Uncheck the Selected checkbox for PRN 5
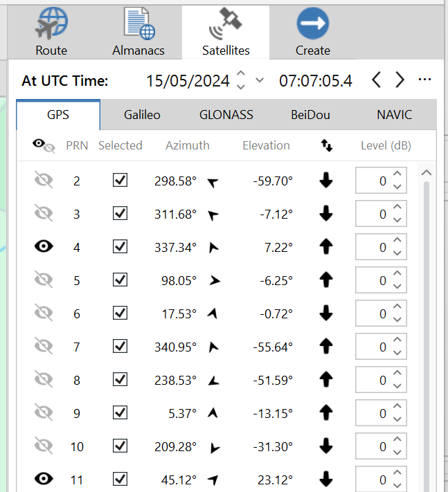Image resolution: width=448 pixels, height=492 pixels. click(120, 280)
